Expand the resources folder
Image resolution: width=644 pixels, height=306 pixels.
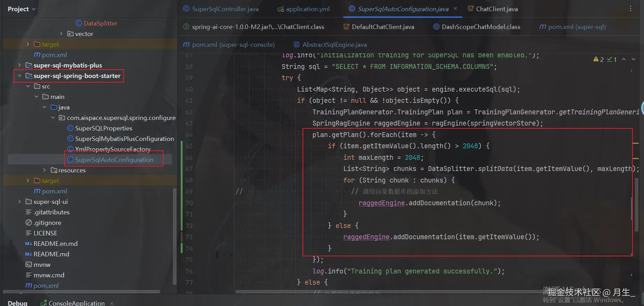[44, 170]
